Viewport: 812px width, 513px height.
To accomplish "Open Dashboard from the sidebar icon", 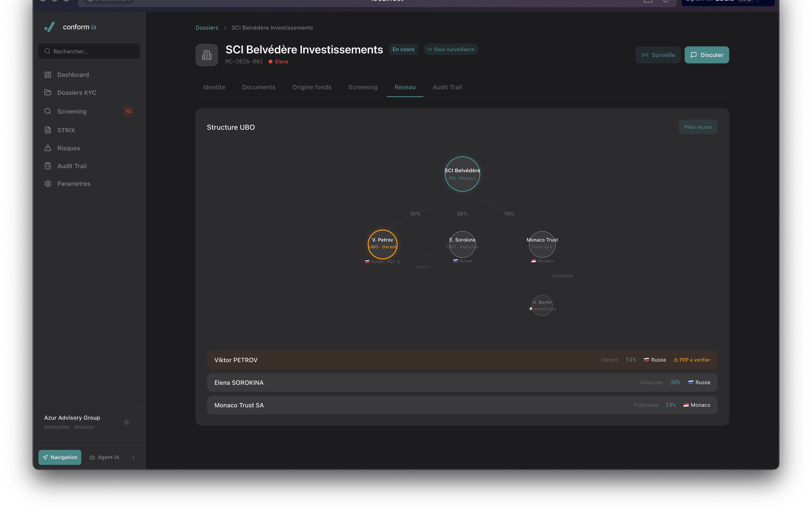I will 48,75.
